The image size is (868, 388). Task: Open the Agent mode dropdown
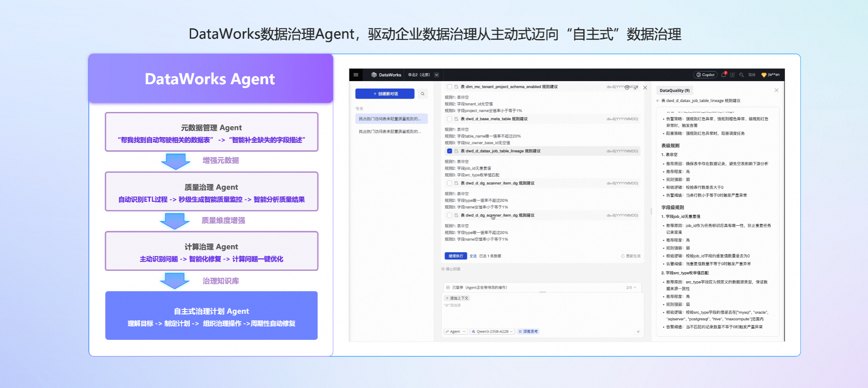pos(455,332)
